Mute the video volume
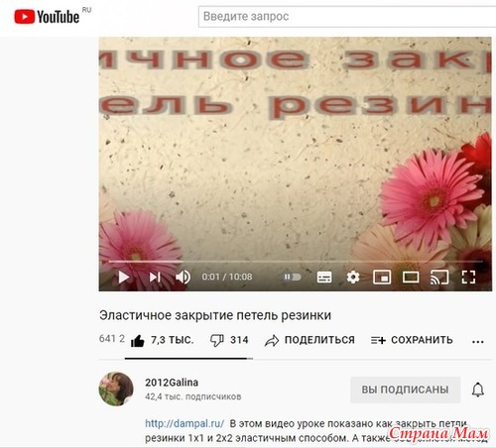The width and height of the screenshot is (496, 448). tap(183, 277)
